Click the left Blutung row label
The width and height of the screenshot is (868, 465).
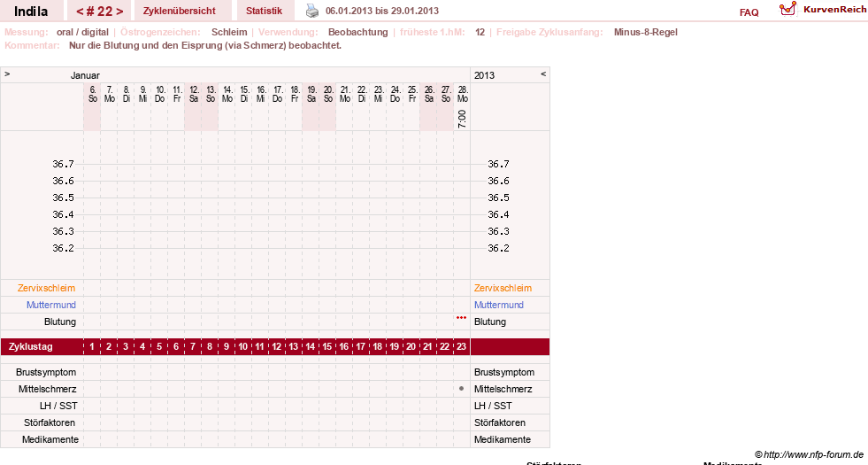(x=60, y=322)
